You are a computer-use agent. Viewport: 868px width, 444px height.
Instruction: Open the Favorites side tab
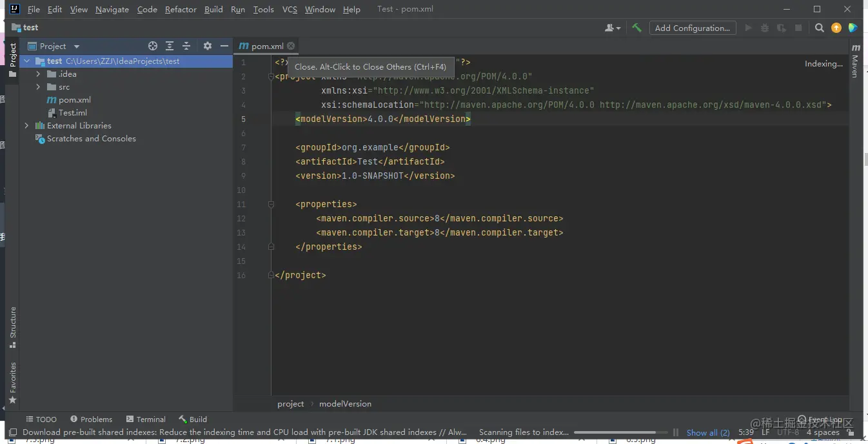12,382
